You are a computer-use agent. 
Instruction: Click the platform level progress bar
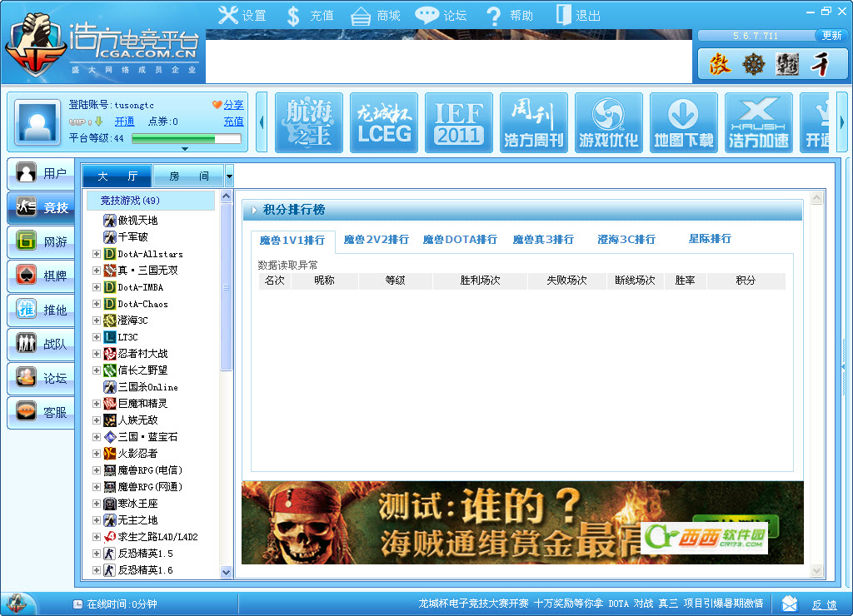click(x=186, y=139)
